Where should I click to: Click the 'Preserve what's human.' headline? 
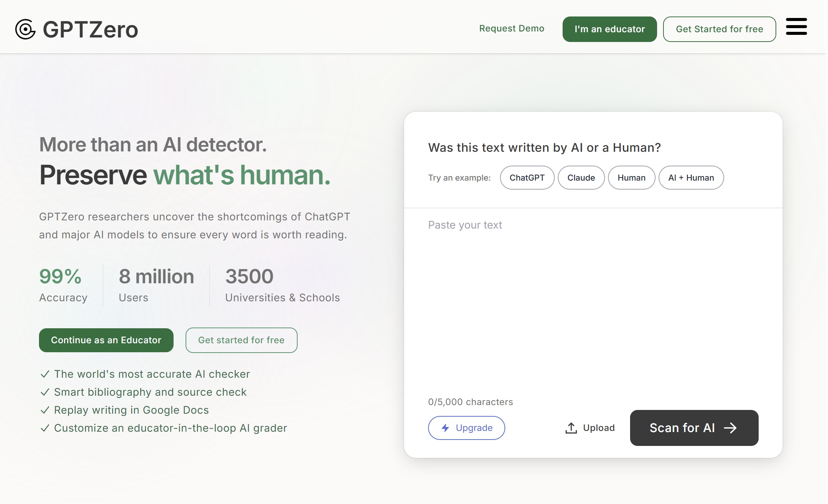(185, 175)
